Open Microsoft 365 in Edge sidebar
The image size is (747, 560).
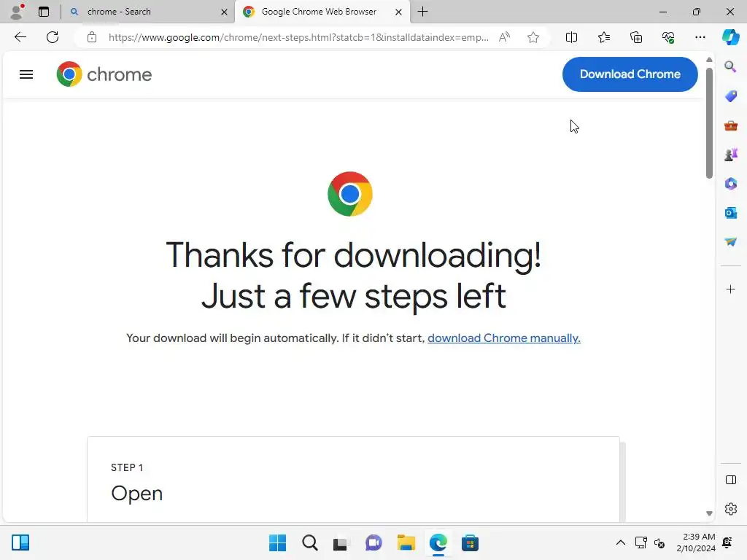click(x=730, y=184)
